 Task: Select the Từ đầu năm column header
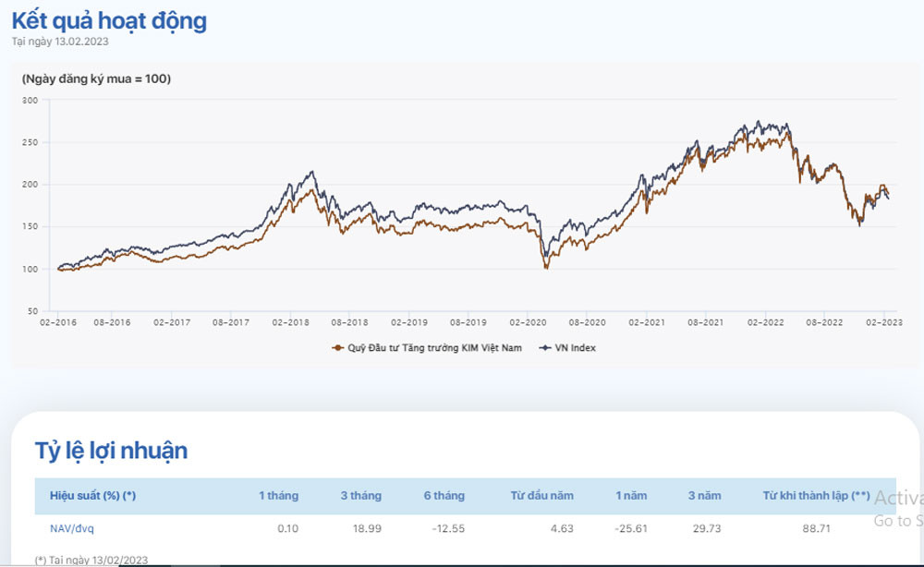tap(542, 496)
